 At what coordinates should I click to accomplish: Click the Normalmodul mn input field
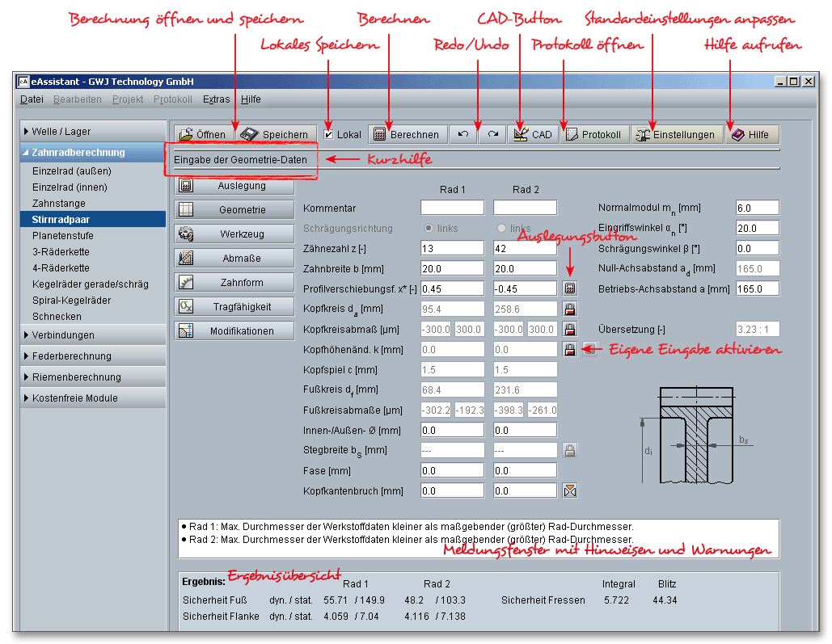(x=757, y=208)
